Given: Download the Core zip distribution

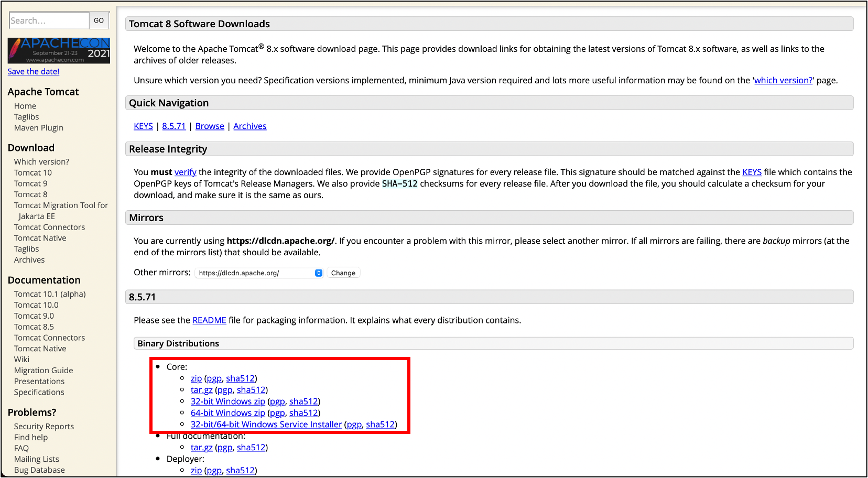Looking at the screenshot, I should click(x=196, y=378).
